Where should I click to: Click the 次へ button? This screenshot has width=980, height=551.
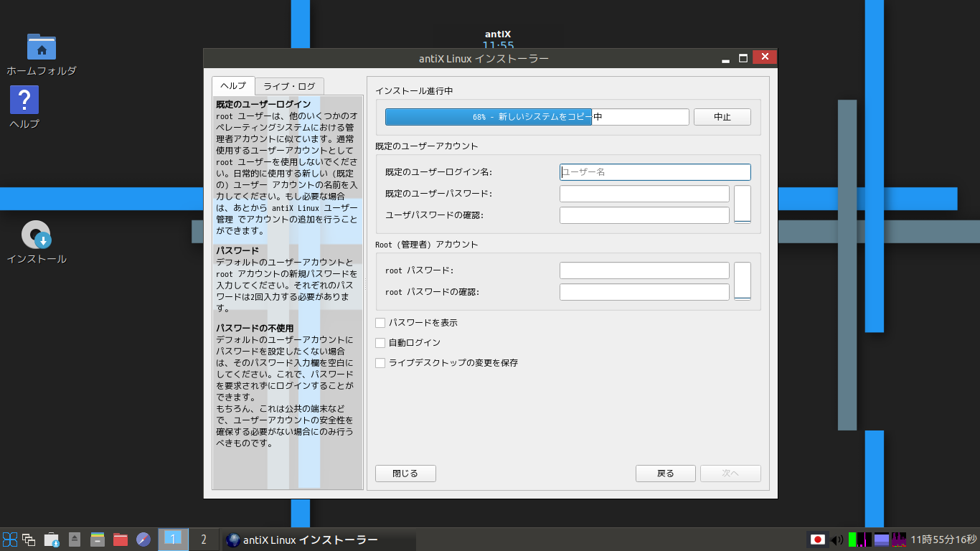730,474
